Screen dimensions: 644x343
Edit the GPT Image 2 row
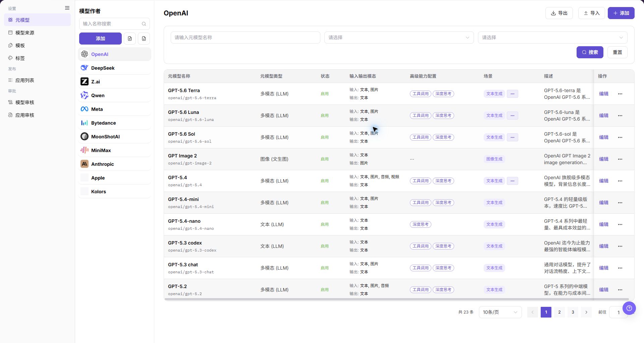pos(604,159)
